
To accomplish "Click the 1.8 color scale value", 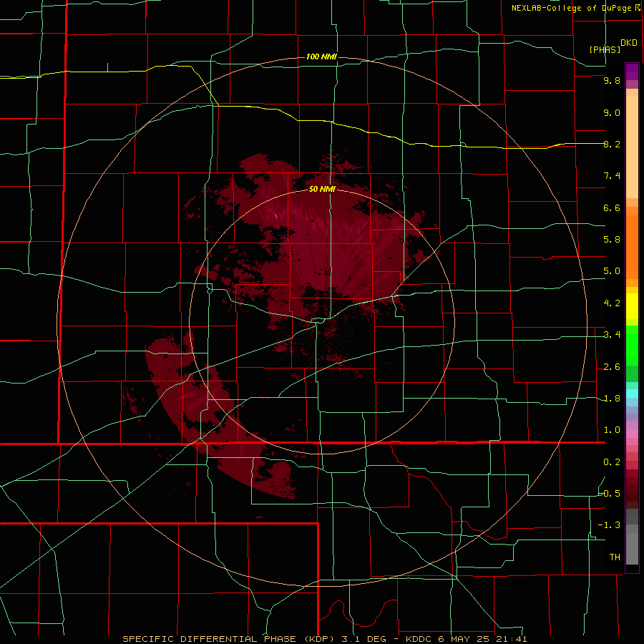I will tap(612, 399).
